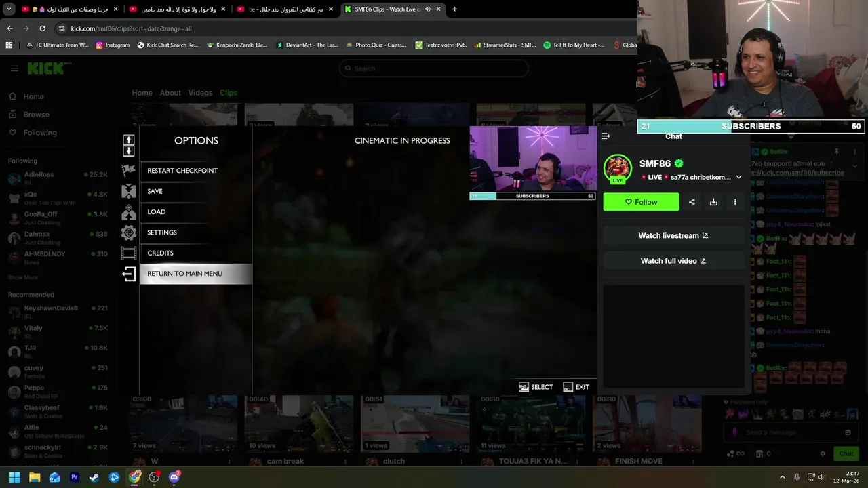Select the Clips channel tab

[229, 93]
